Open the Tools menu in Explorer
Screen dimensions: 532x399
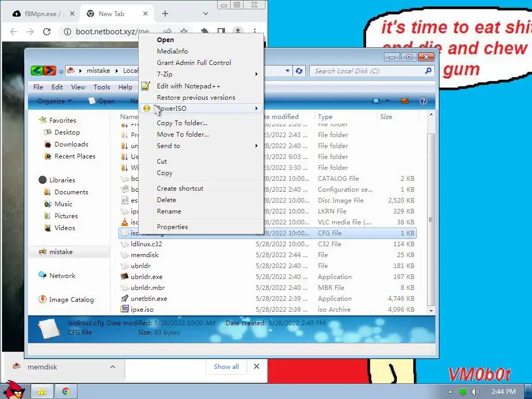tap(102, 87)
